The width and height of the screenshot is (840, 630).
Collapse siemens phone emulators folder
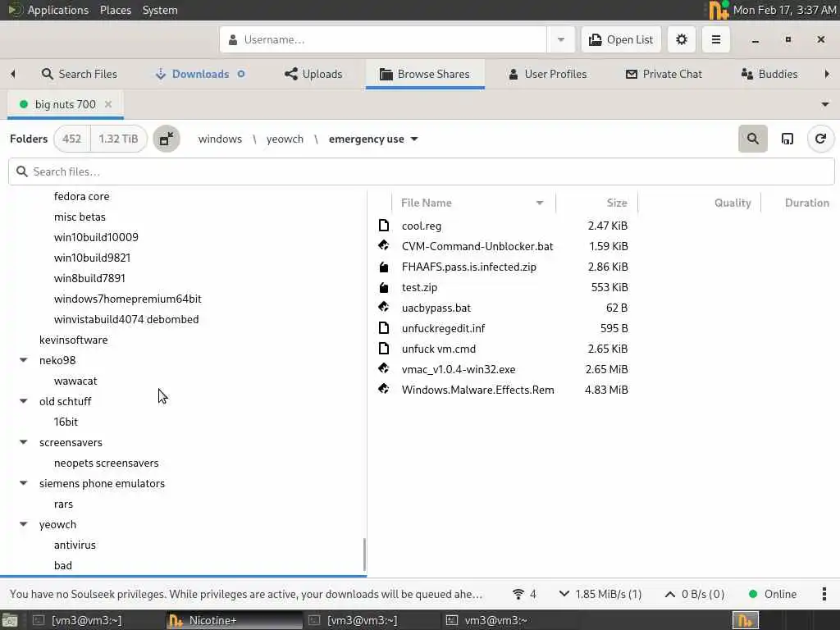coord(24,483)
